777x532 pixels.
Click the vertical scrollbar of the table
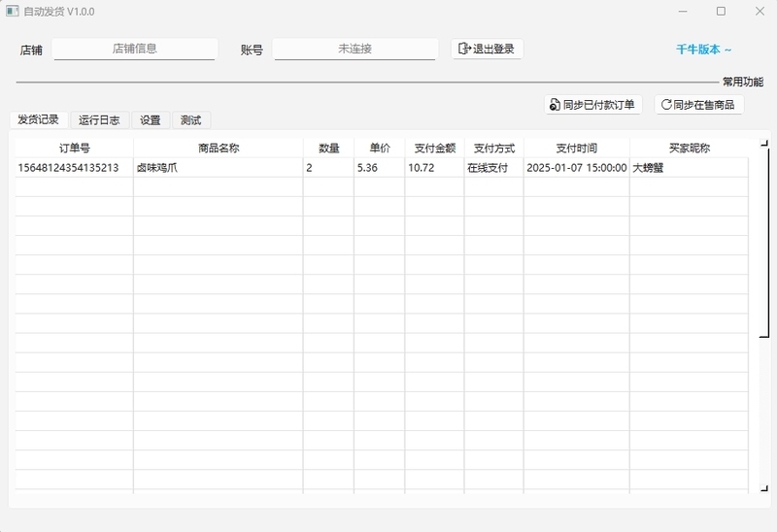(764, 242)
